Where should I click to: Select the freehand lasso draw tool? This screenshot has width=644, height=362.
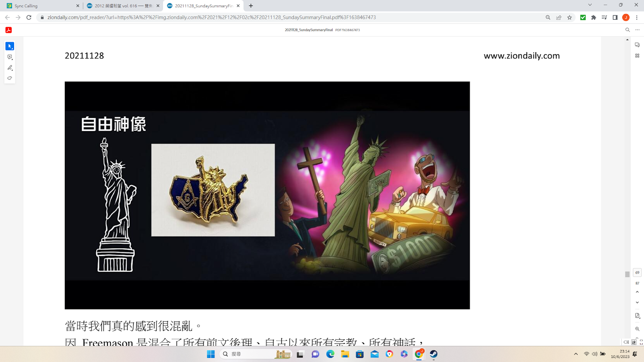click(x=10, y=78)
